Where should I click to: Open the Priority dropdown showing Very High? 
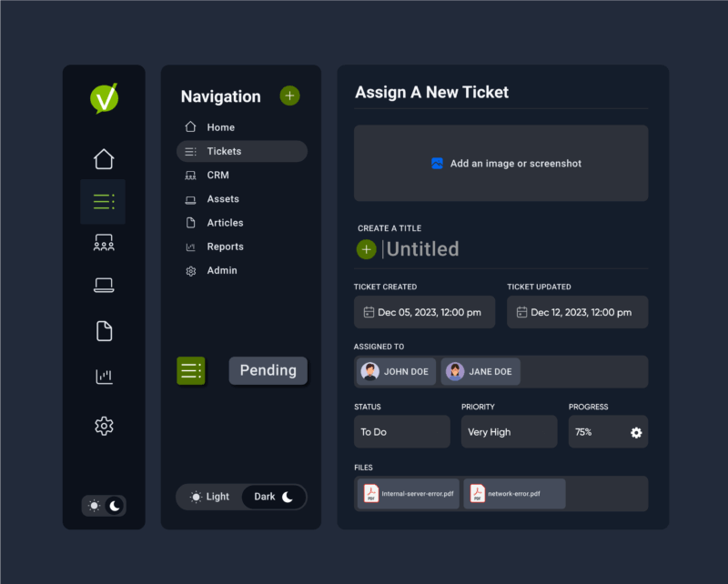pos(509,431)
